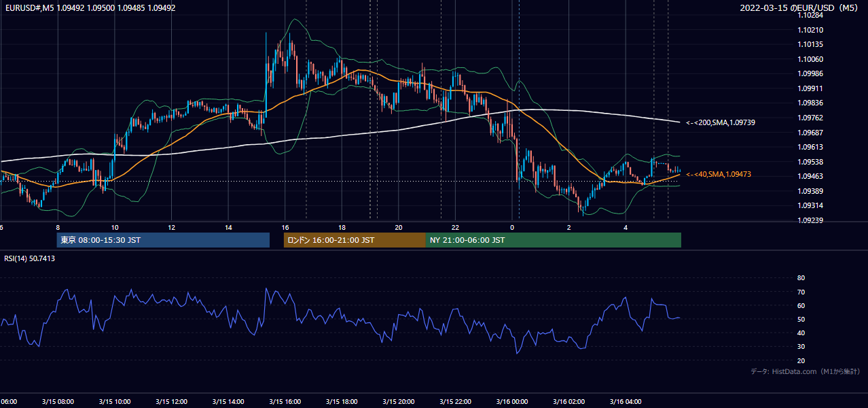Click the 20 level on RSI scale
Screen dimensions: 868x408
(801, 360)
